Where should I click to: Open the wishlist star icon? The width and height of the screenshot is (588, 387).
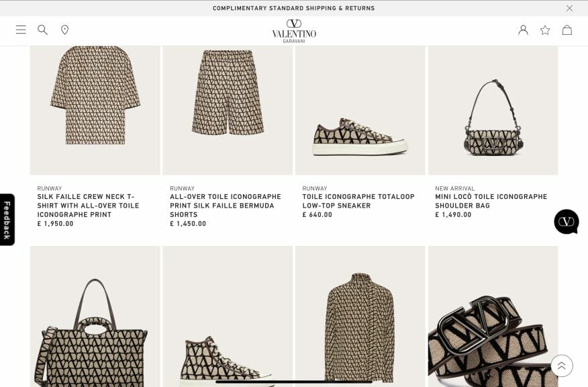pyautogui.click(x=545, y=30)
